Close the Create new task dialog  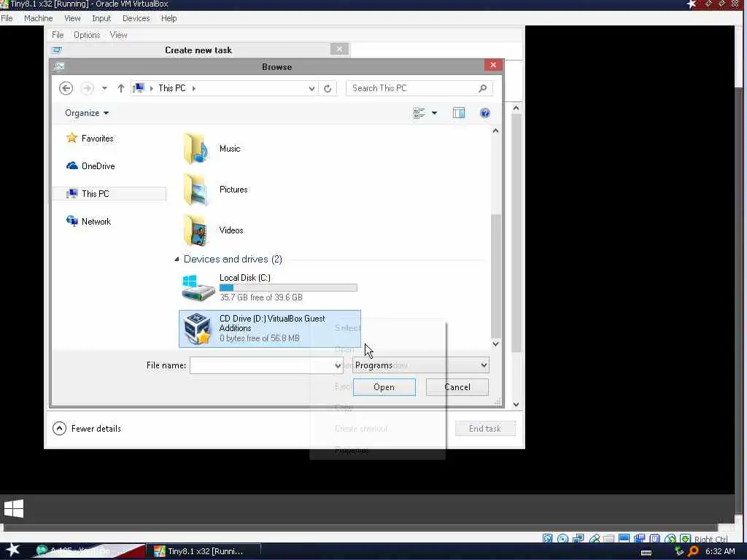click(x=339, y=49)
